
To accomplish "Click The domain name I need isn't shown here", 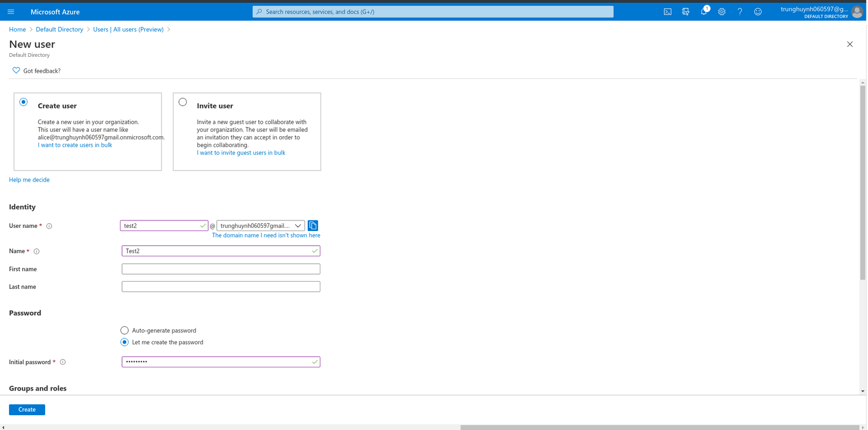I will pos(266,235).
